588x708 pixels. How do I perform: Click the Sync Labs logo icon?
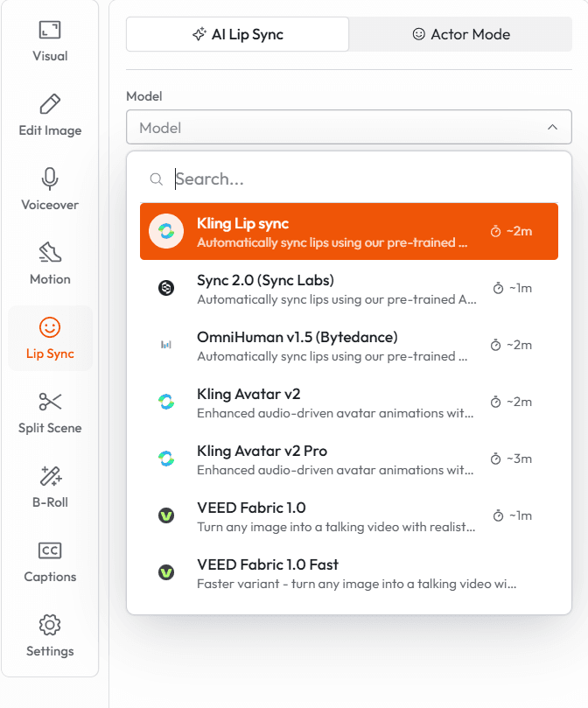coord(166,288)
